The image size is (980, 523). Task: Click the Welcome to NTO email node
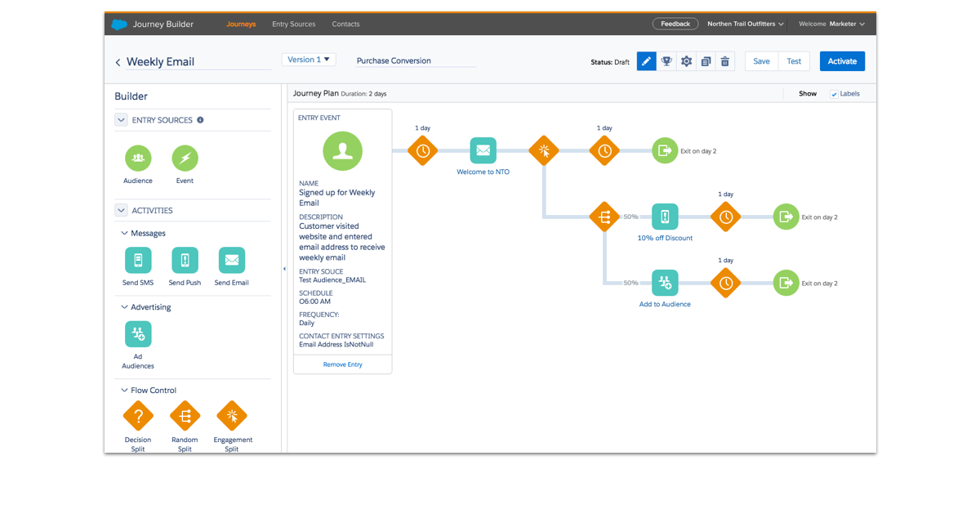tap(483, 150)
